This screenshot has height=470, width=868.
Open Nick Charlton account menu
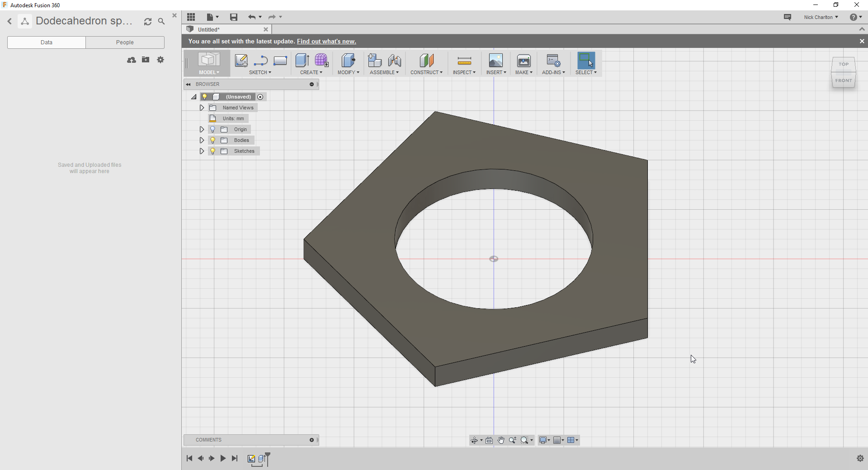[821, 17]
